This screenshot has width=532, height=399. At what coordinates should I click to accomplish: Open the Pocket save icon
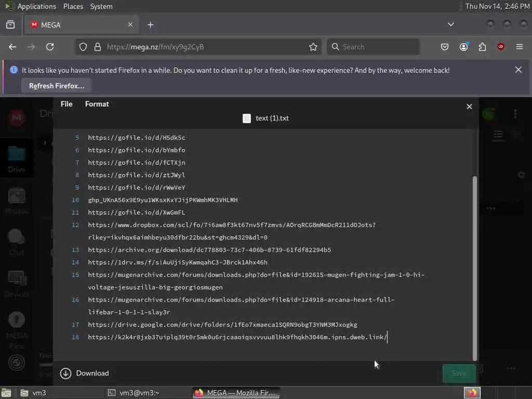coord(445,47)
